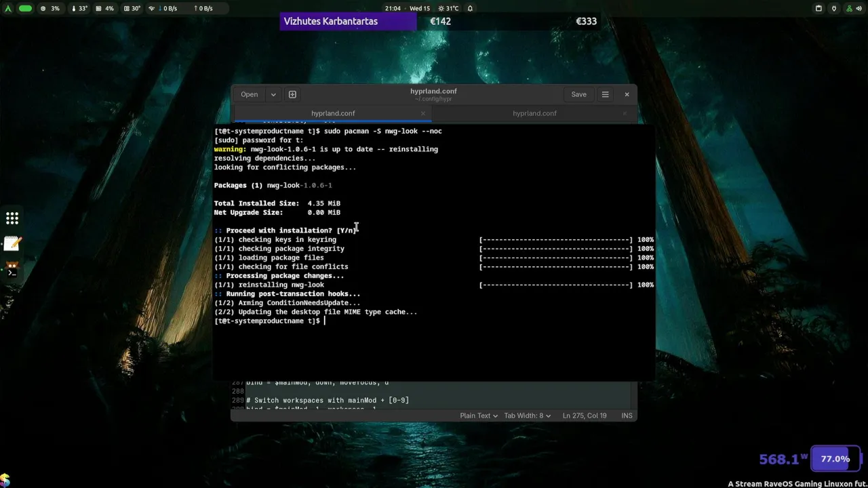Image resolution: width=868 pixels, height=488 pixels.
Task: Open the terminal dock icon
Action: coord(12,272)
